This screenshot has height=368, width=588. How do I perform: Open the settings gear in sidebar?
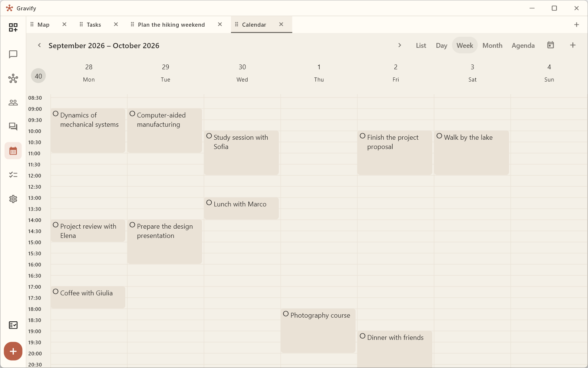click(x=13, y=199)
